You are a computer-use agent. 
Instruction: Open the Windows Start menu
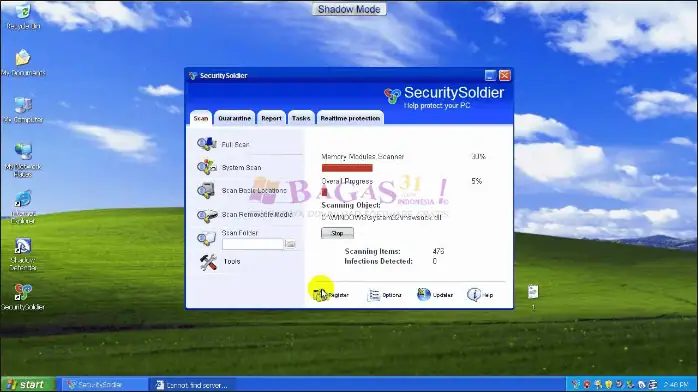(x=28, y=384)
